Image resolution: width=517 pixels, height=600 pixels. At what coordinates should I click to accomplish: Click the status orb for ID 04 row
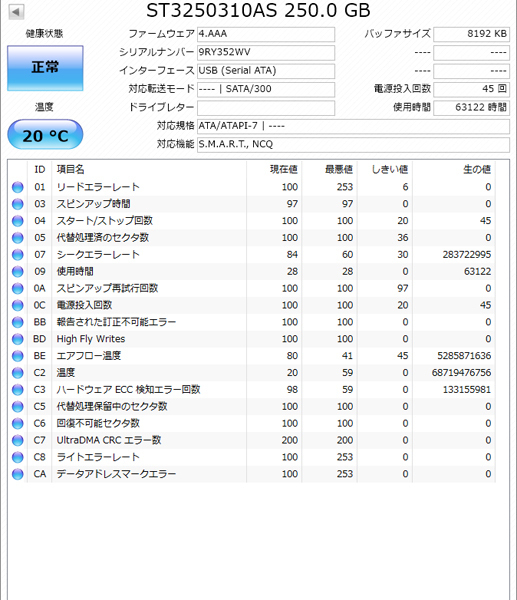tap(18, 221)
